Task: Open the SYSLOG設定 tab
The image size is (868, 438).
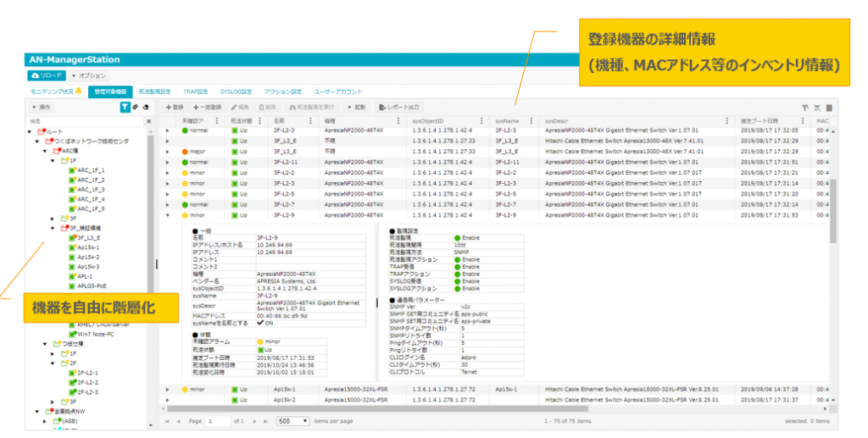Action: (236, 91)
